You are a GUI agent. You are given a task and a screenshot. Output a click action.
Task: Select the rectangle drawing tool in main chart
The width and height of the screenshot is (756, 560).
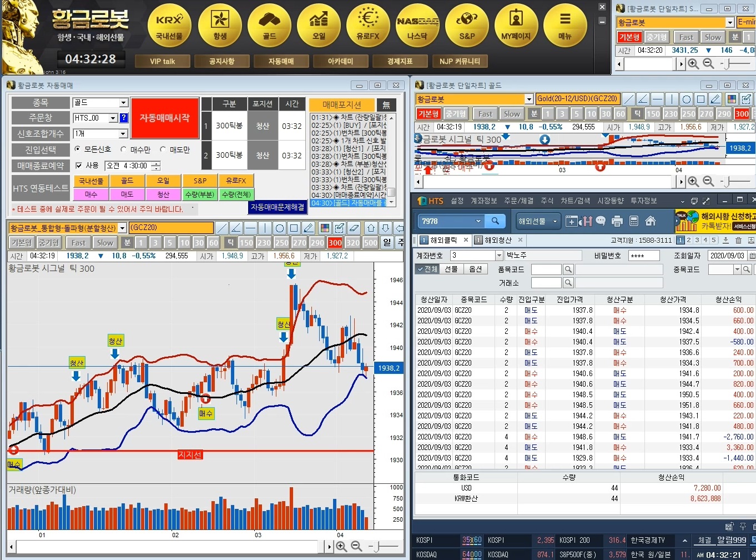coord(294,228)
